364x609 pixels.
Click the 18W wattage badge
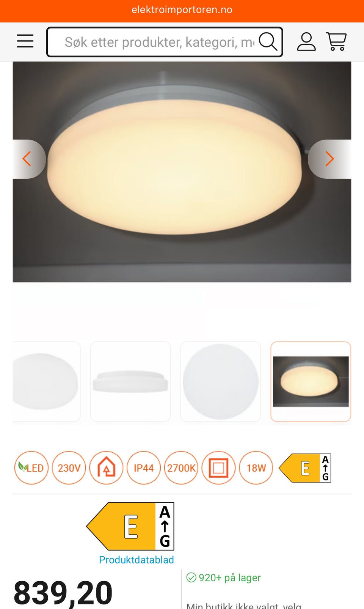[256, 467]
